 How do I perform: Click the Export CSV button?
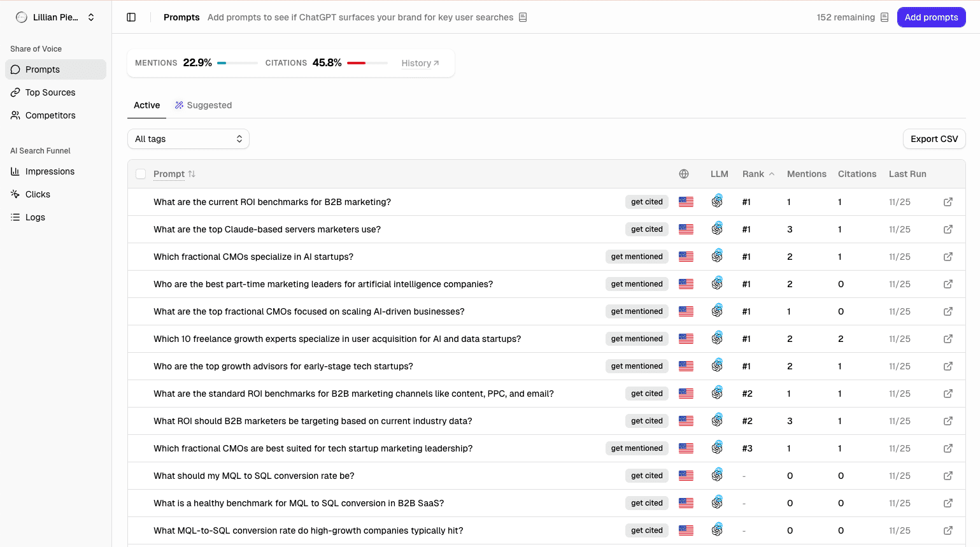pos(934,139)
